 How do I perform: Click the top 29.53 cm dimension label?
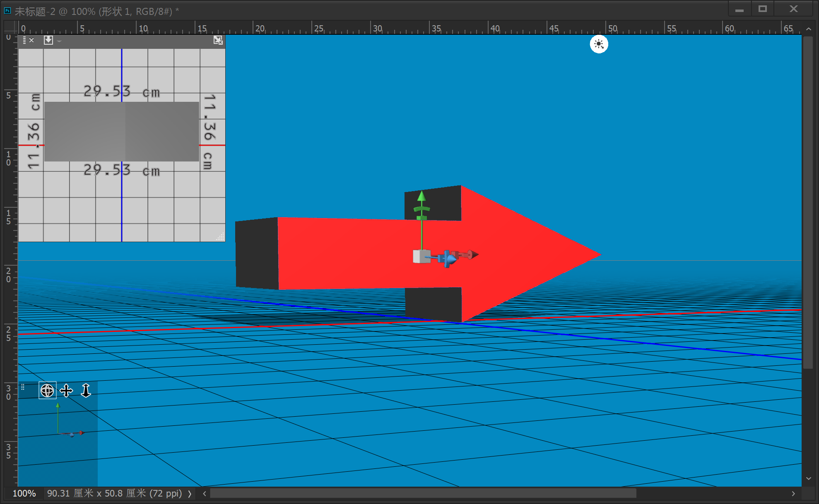coord(121,91)
